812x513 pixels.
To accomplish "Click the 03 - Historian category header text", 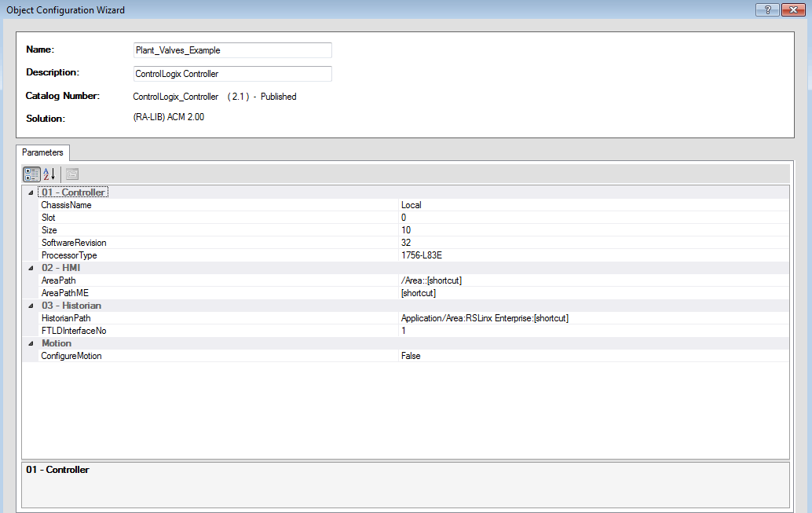I will coord(71,306).
